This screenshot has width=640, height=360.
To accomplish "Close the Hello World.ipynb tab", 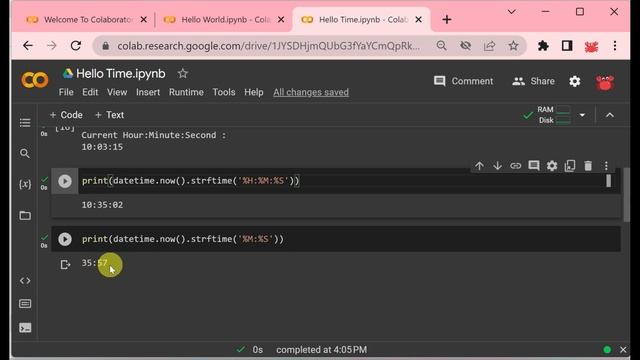I will pos(281,20).
